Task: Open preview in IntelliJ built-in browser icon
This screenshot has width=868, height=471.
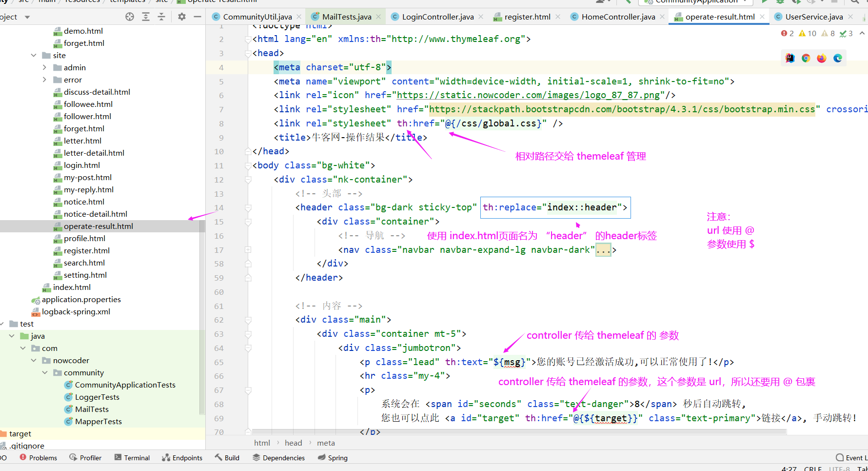Action: pyautogui.click(x=790, y=58)
